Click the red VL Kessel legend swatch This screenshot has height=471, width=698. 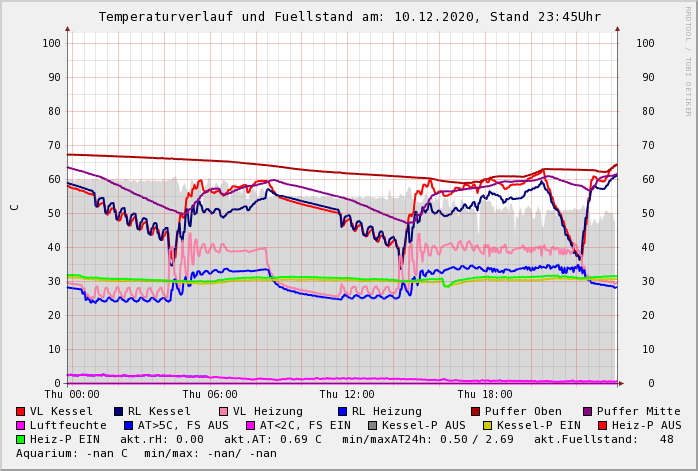pyautogui.click(x=20, y=411)
